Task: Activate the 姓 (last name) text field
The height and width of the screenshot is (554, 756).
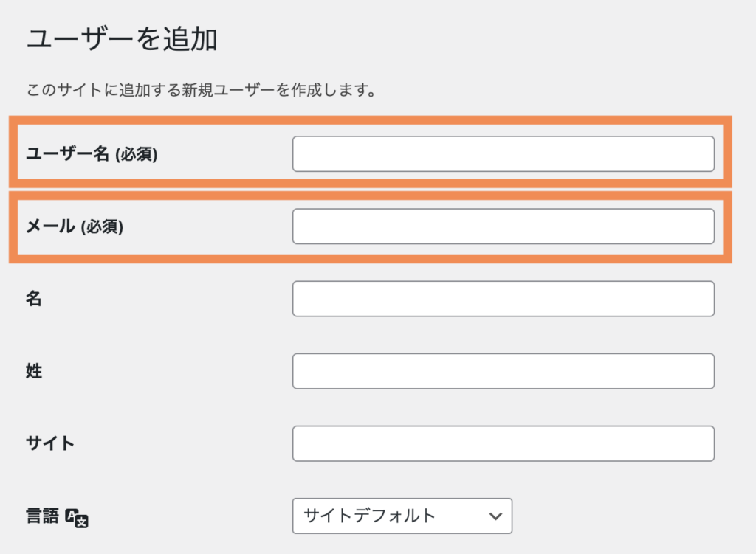Action: (x=503, y=371)
